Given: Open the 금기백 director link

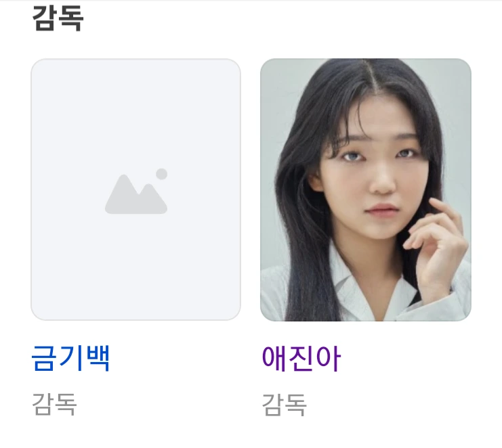Looking at the screenshot, I should 70,359.
